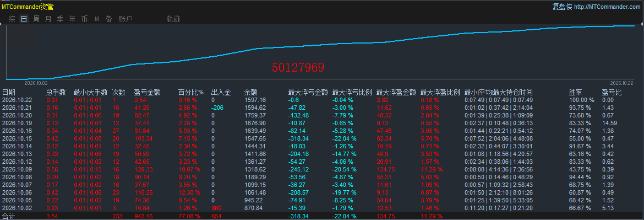
Task: Click the 日期 column header
Action: [x=9, y=92]
